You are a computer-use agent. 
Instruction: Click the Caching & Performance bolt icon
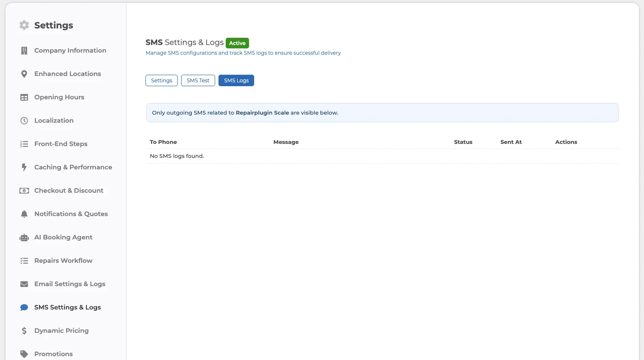[24, 167]
